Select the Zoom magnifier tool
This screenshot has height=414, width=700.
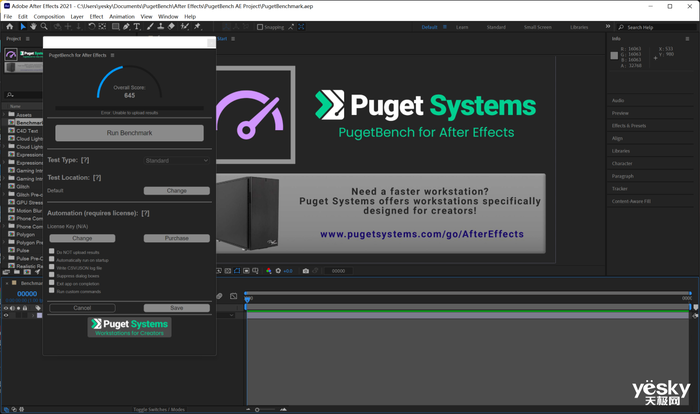(44, 28)
